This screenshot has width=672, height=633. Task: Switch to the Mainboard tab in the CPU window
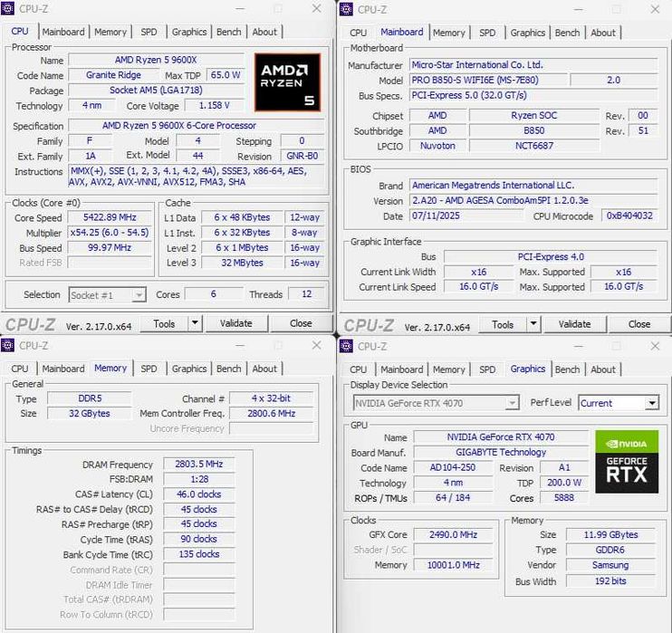[63, 32]
